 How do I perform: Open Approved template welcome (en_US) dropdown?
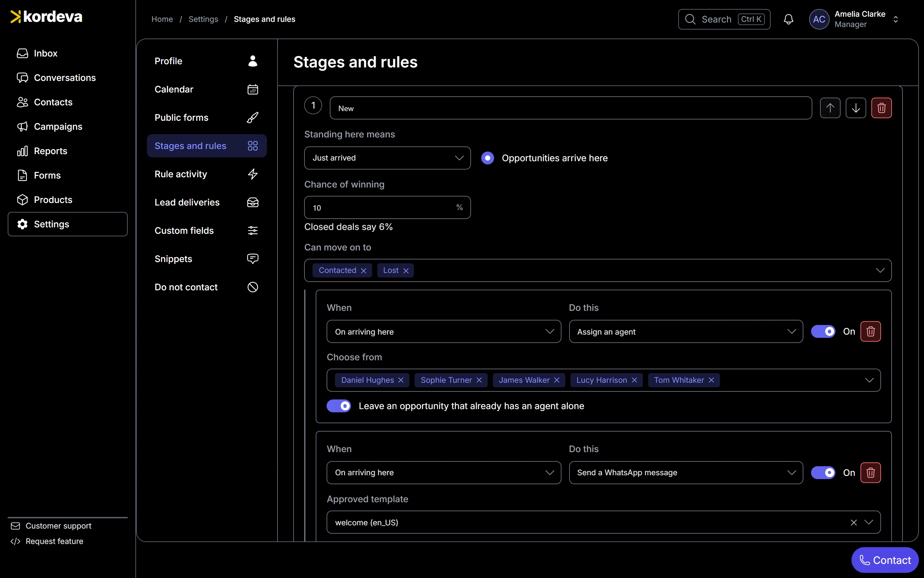click(x=868, y=522)
